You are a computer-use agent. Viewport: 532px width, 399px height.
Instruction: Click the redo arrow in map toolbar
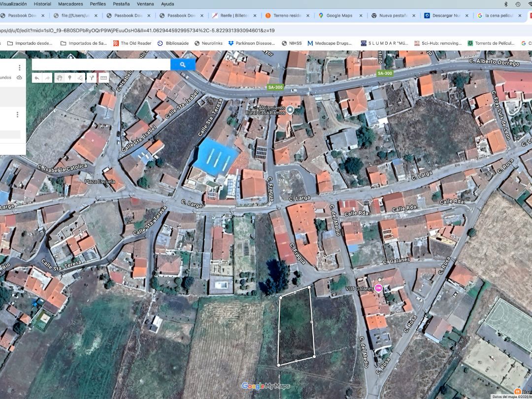click(x=47, y=78)
